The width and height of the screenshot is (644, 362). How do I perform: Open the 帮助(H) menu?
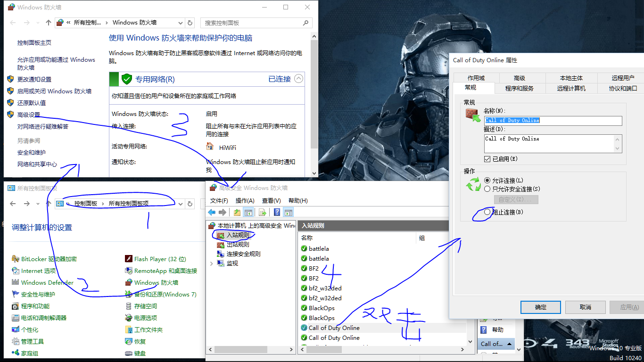coord(298,200)
